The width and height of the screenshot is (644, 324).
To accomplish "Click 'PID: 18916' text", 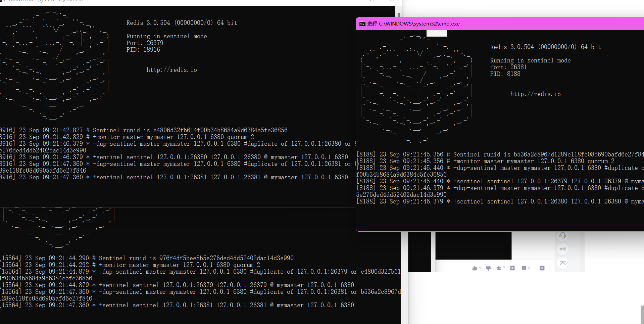I will [143, 50].
